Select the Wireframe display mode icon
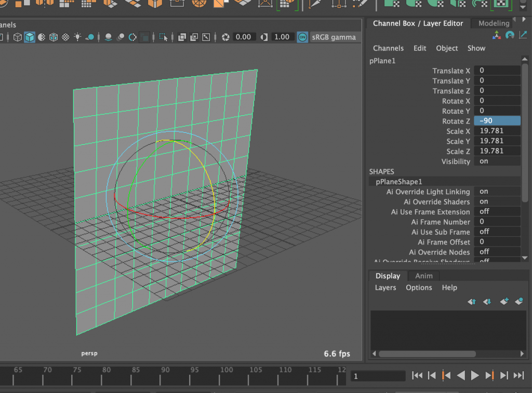This screenshot has height=393, width=532. (x=17, y=37)
